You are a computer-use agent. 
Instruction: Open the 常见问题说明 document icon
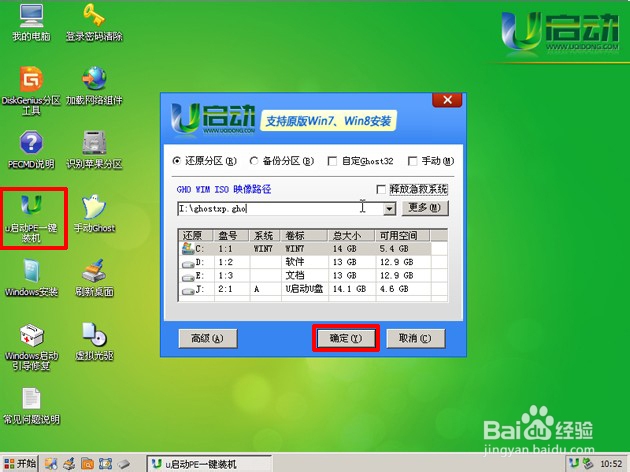31,406
